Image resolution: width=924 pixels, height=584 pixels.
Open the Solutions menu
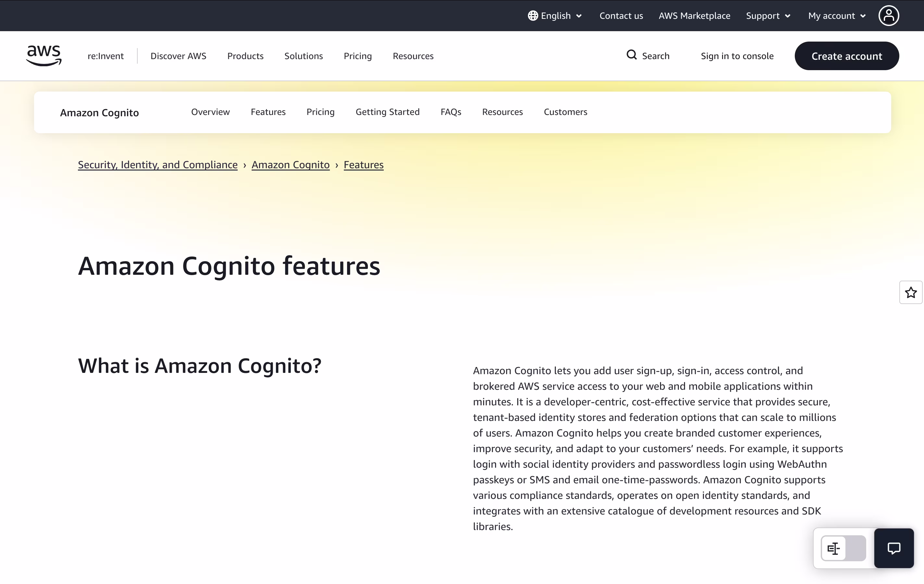pyautogui.click(x=304, y=56)
